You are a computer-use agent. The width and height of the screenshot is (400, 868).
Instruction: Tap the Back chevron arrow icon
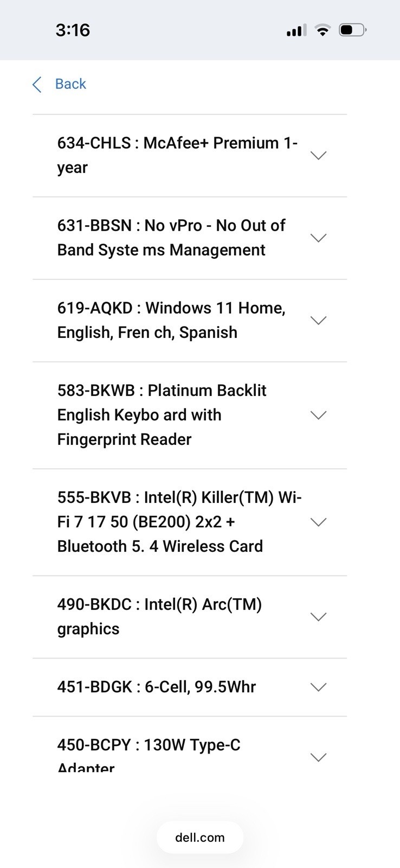click(x=37, y=85)
